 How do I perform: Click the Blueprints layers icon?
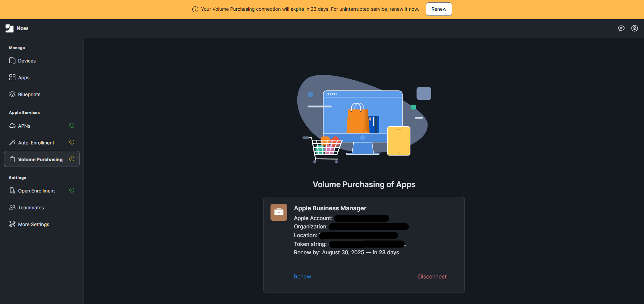(x=12, y=94)
